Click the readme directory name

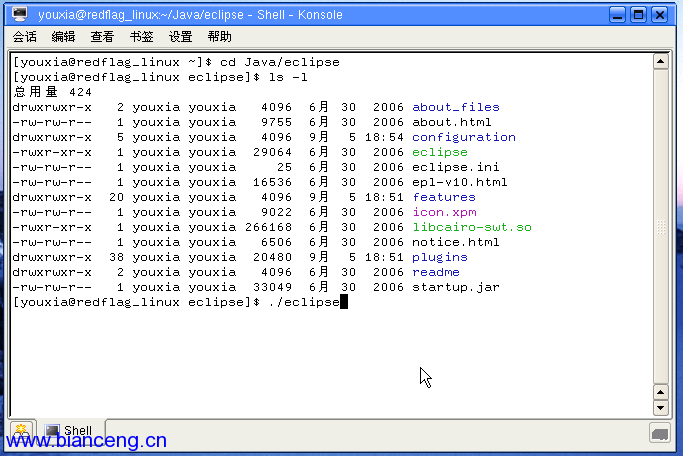[x=436, y=272]
